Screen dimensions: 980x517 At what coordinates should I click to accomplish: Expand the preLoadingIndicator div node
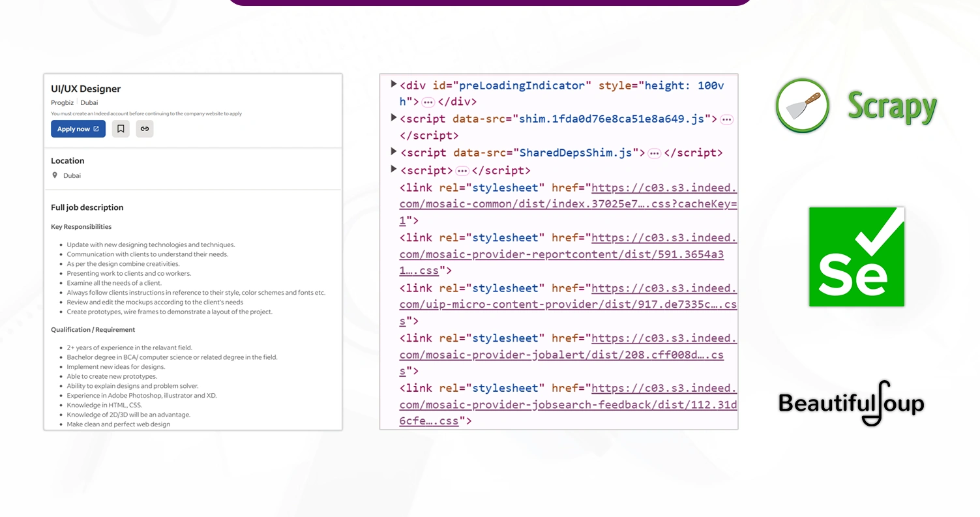coord(393,83)
